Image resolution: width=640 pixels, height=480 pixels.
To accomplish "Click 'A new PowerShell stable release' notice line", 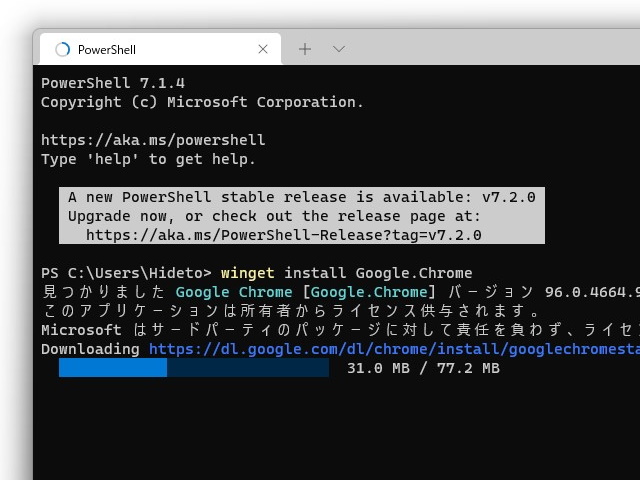I will pyautogui.click(x=302, y=197).
